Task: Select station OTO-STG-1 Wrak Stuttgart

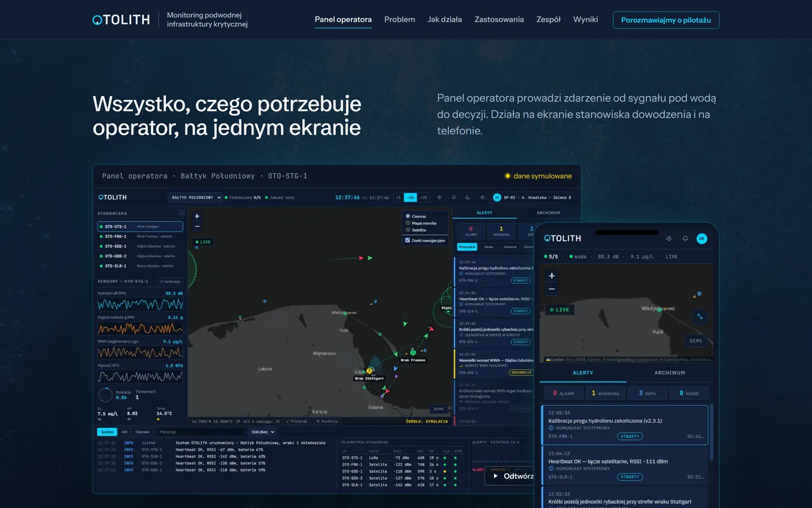Action: click(140, 226)
